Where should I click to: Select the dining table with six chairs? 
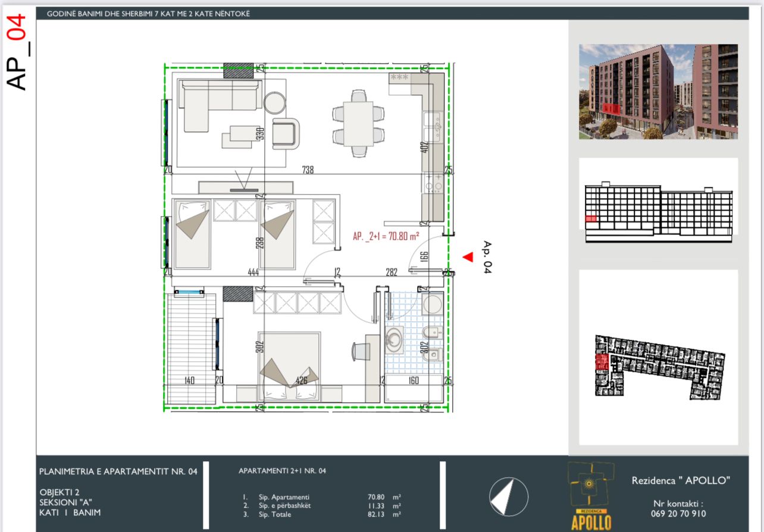click(x=358, y=123)
